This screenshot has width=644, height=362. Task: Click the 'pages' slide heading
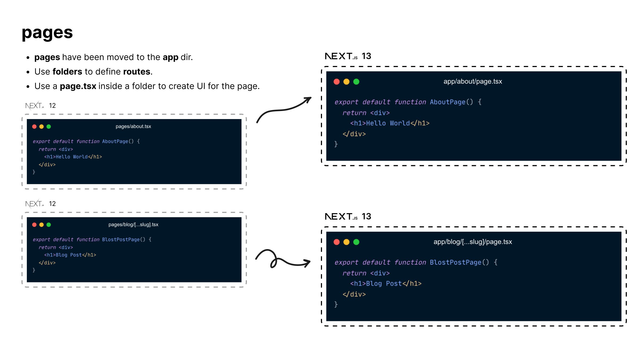point(47,33)
